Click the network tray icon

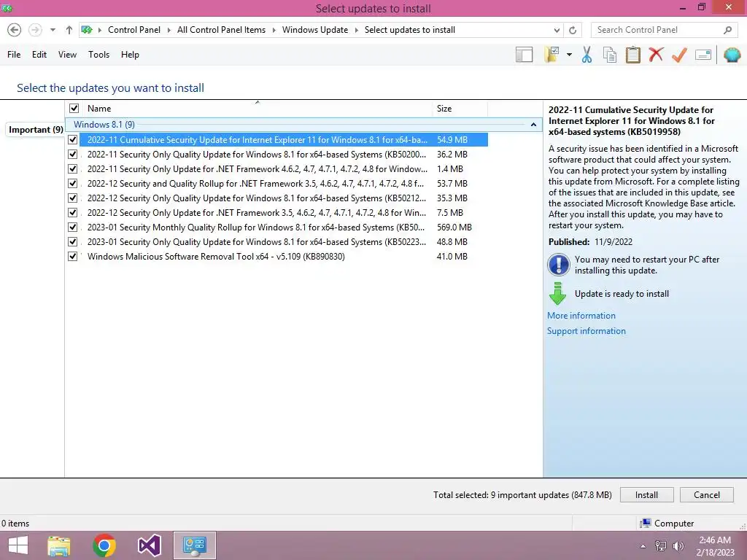(x=661, y=546)
